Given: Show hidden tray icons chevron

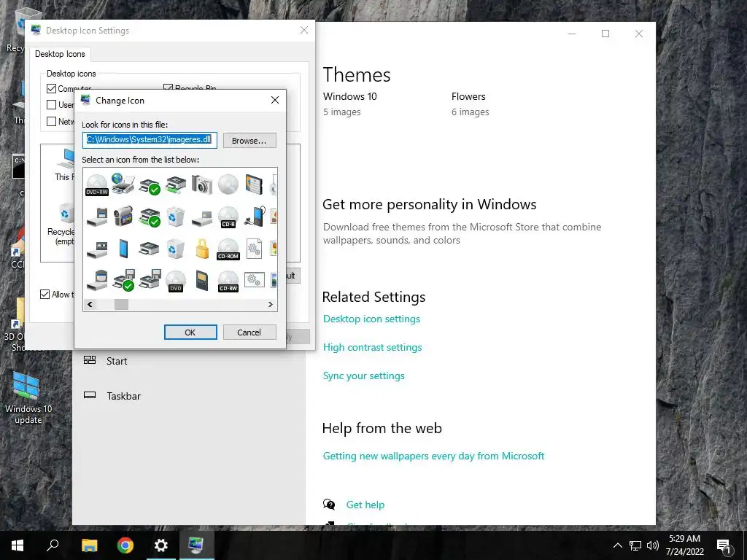Looking at the screenshot, I should [x=617, y=545].
